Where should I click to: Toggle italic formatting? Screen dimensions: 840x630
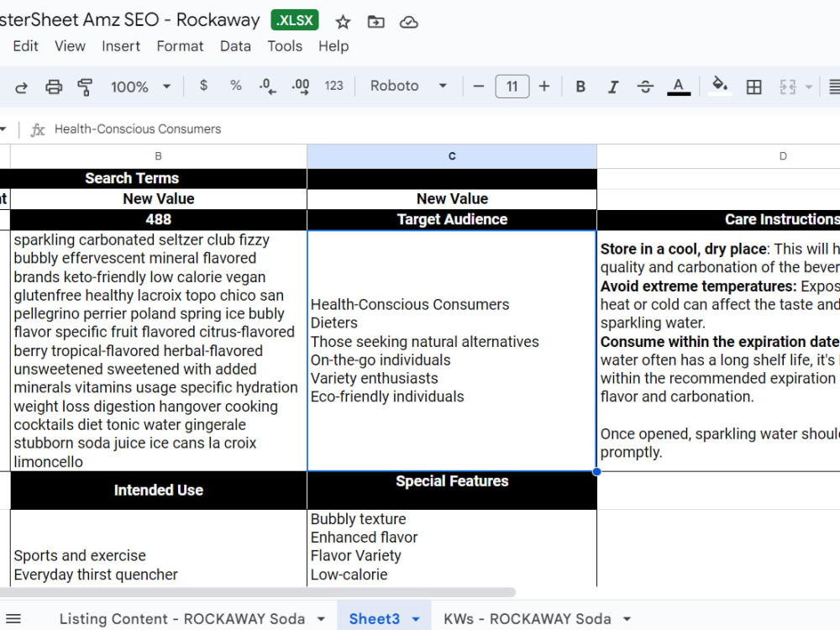pyautogui.click(x=613, y=87)
